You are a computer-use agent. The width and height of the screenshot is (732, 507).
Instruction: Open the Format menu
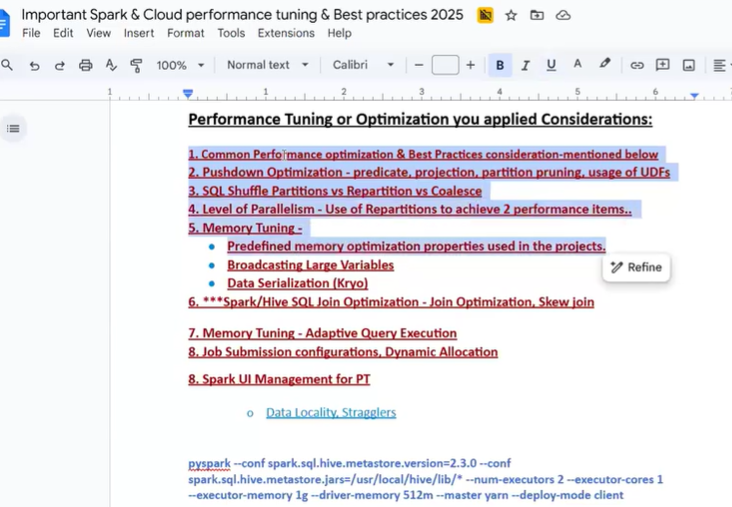point(186,33)
